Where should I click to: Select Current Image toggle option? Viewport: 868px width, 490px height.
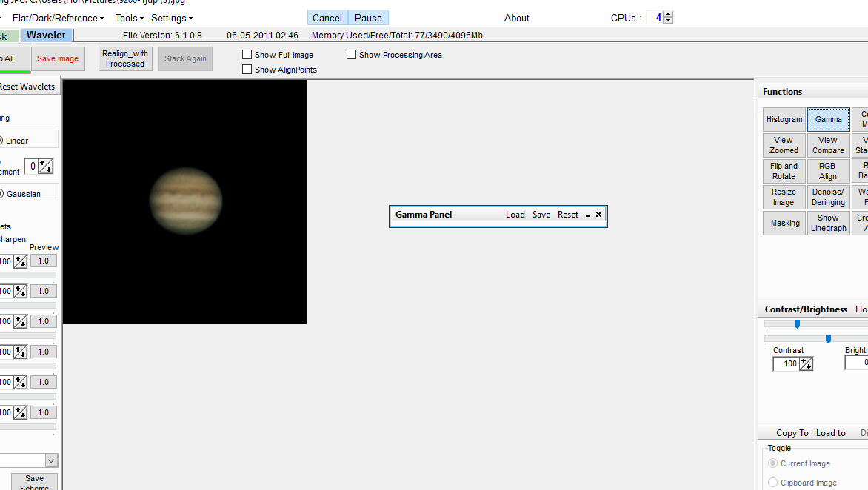coord(772,463)
